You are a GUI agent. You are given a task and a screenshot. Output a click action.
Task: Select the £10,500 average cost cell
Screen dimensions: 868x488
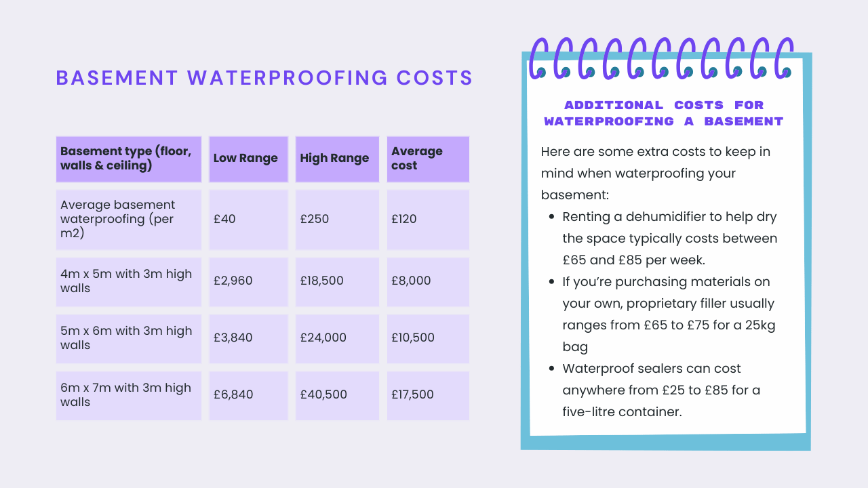(x=427, y=338)
